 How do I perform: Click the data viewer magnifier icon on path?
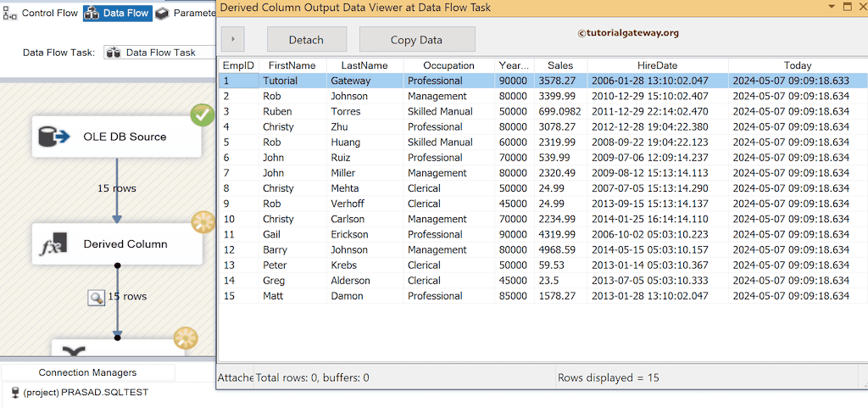97,297
